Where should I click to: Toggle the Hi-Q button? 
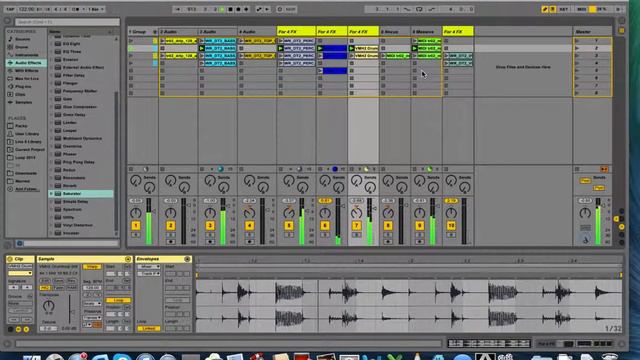pos(45,288)
